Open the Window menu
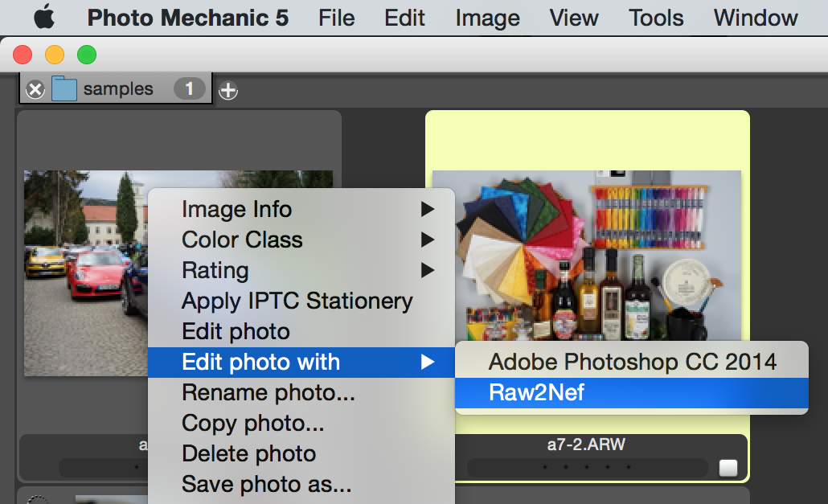The height and width of the screenshot is (504, 828). [756, 18]
